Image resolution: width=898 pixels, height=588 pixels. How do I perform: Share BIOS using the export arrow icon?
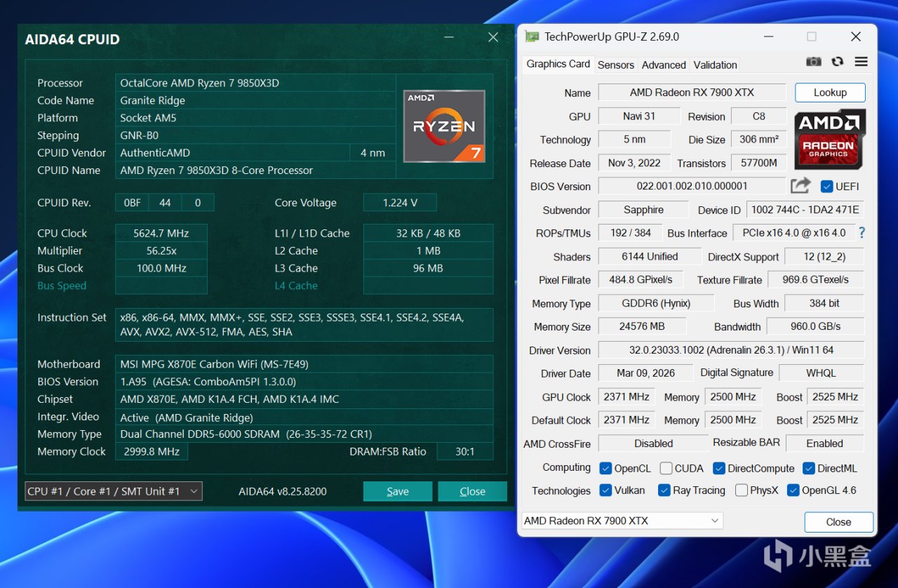click(x=800, y=185)
